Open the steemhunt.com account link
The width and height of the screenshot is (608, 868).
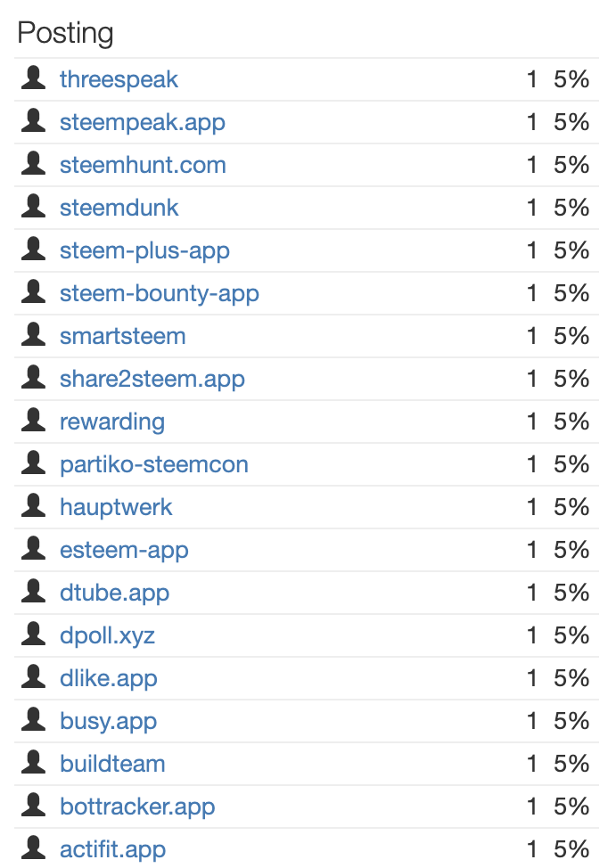tap(143, 165)
